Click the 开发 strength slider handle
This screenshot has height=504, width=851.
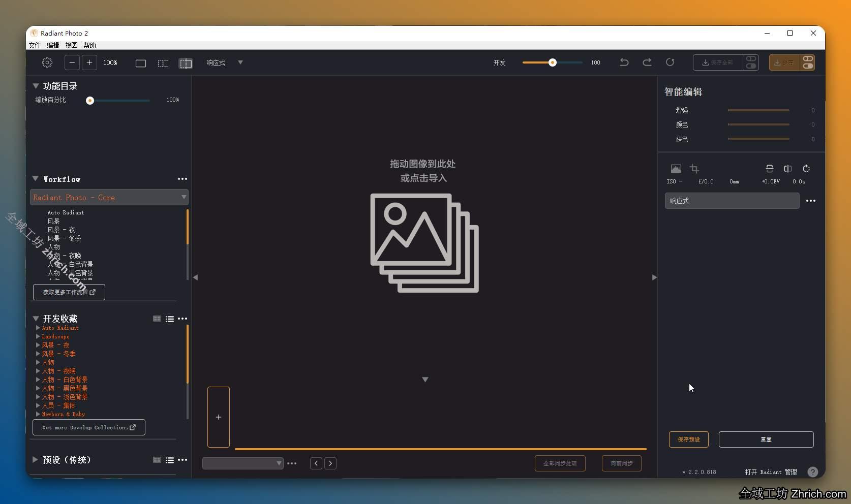point(553,62)
